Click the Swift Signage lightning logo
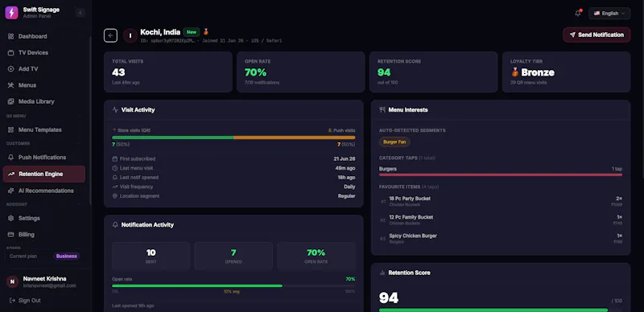 click(x=11, y=13)
